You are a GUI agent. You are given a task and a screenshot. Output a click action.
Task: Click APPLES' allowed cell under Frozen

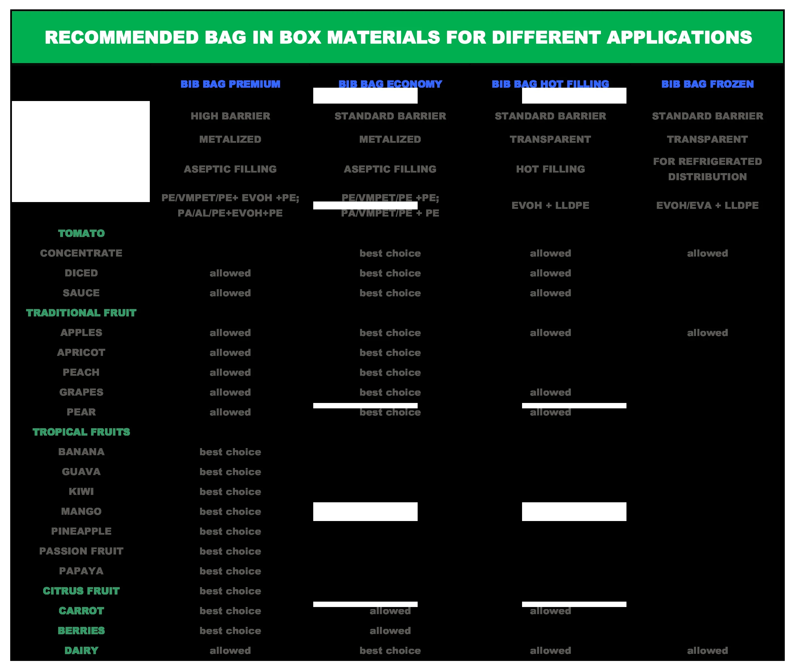tap(707, 333)
